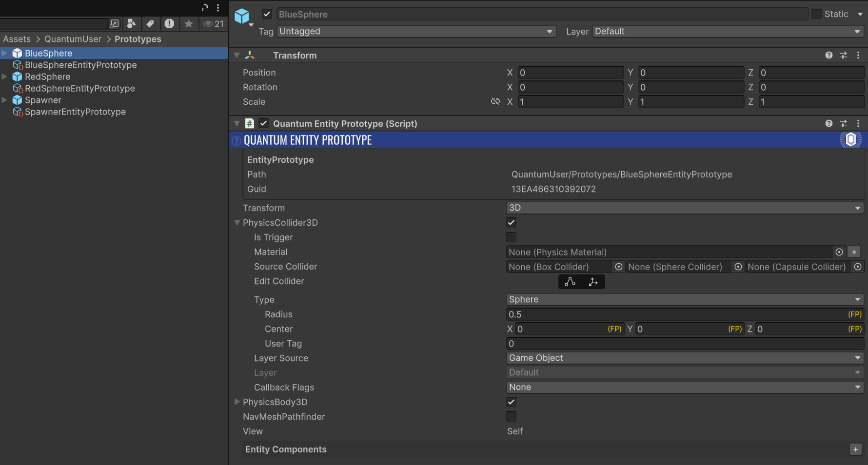The width and height of the screenshot is (868, 465).
Task: Expand the PhysicsBody3D section
Action: coord(237,402)
